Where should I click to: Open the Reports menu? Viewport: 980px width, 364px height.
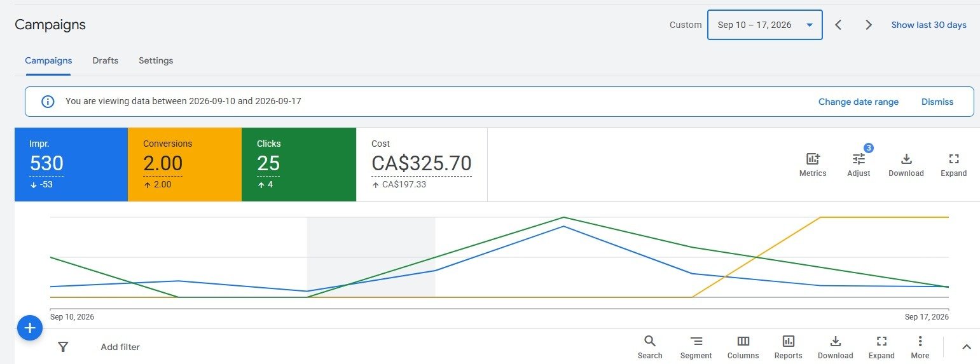pos(789,347)
